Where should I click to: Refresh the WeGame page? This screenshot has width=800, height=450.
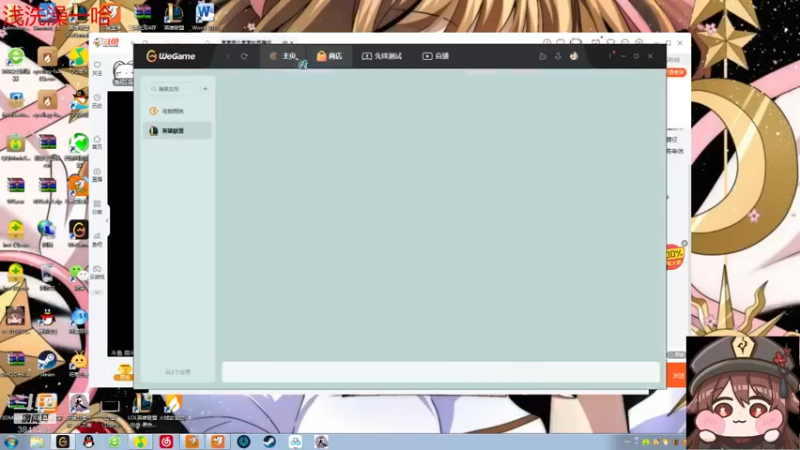click(244, 56)
